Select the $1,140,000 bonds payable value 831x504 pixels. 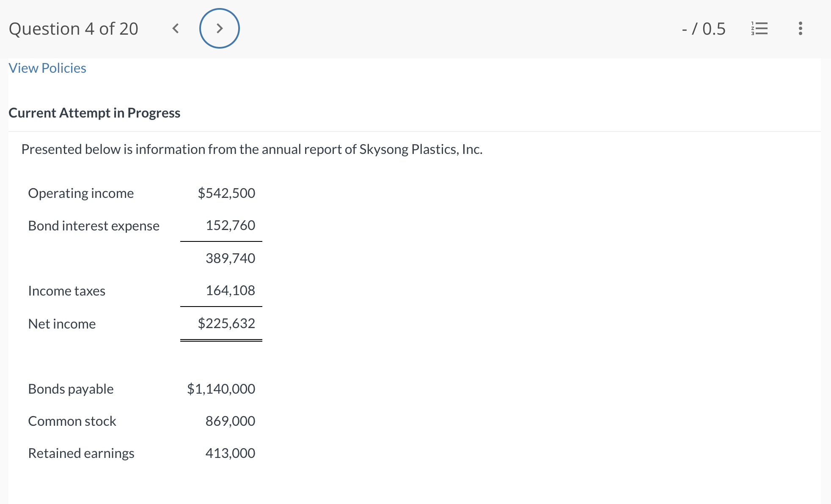(x=221, y=389)
